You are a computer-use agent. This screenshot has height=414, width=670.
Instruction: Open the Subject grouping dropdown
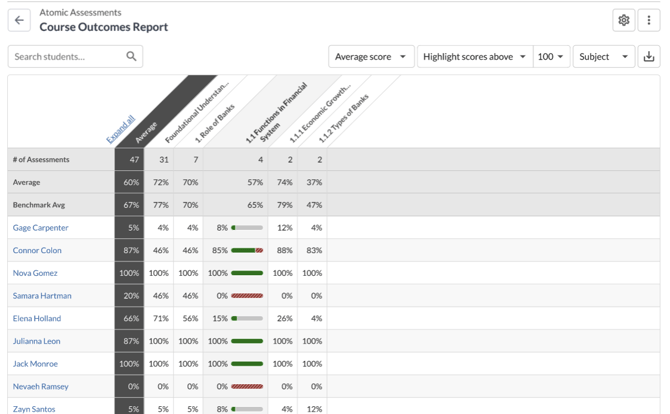pyautogui.click(x=603, y=57)
